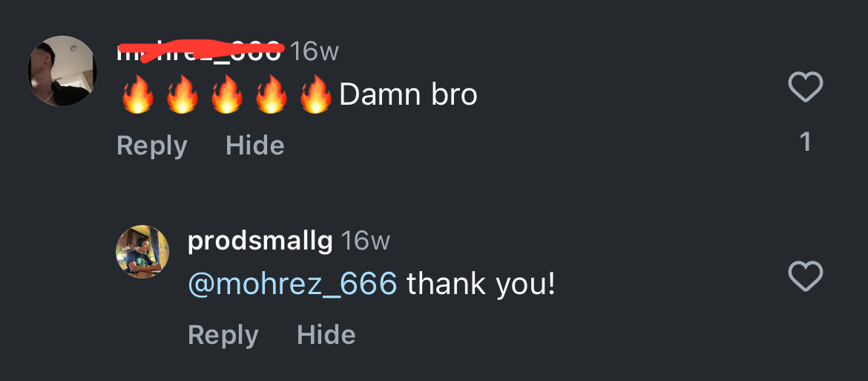
Task: Reply to prodsmallg's "thank you!" comment
Action: tap(223, 335)
